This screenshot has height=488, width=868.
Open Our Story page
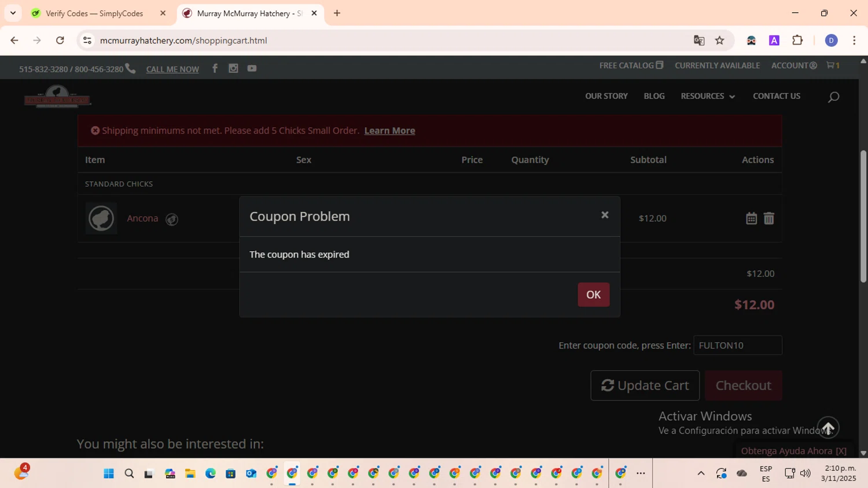[x=606, y=96]
